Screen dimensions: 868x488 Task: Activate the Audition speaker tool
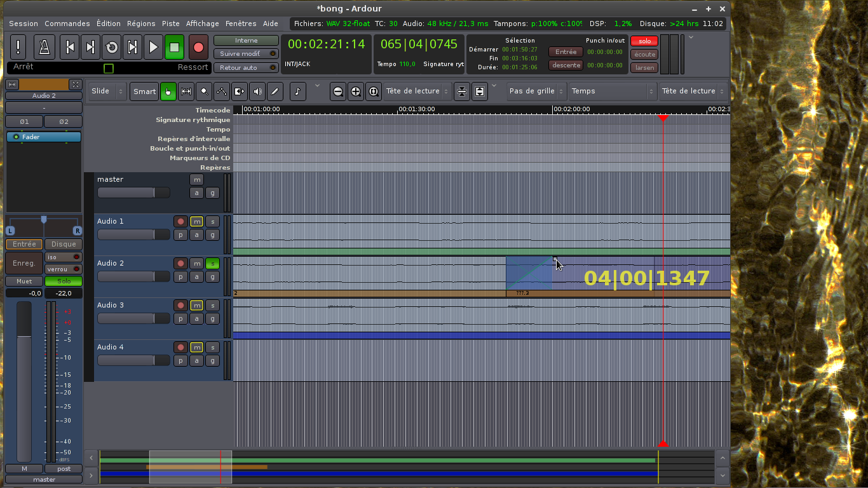[257, 91]
